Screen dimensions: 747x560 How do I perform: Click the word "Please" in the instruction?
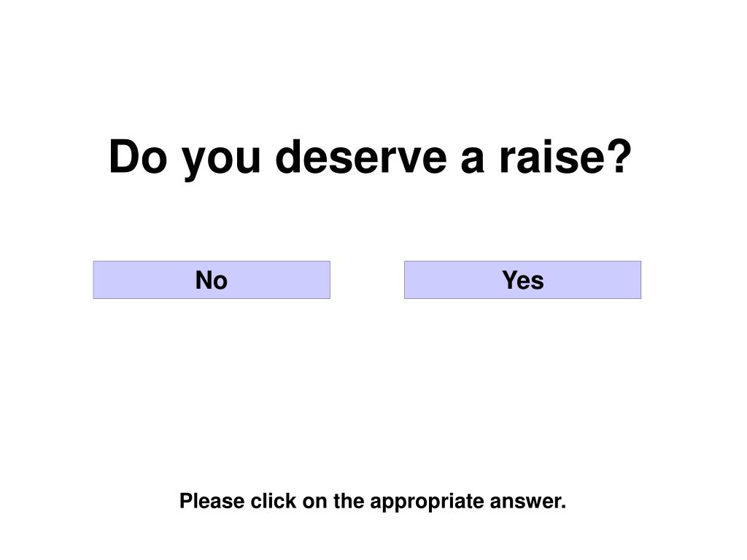point(212,502)
